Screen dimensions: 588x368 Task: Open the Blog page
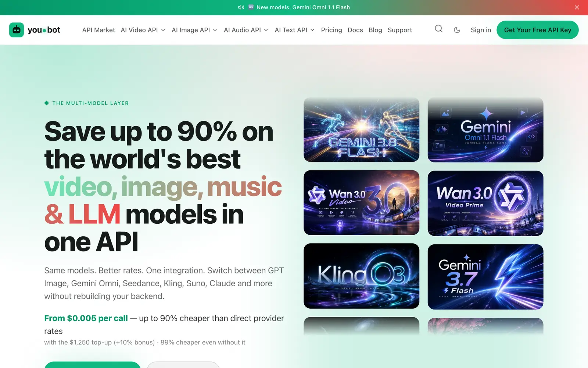point(375,30)
